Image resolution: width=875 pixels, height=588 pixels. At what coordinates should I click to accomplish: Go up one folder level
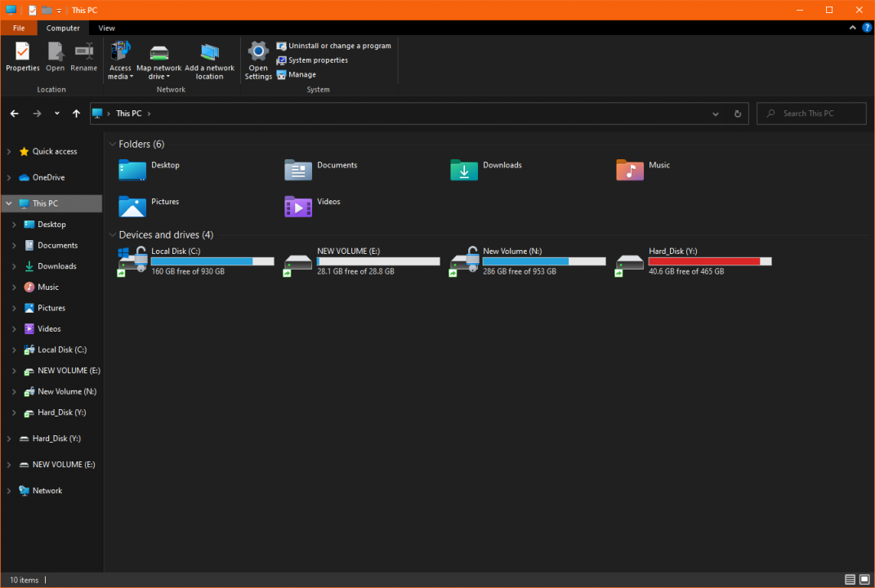pos(76,114)
